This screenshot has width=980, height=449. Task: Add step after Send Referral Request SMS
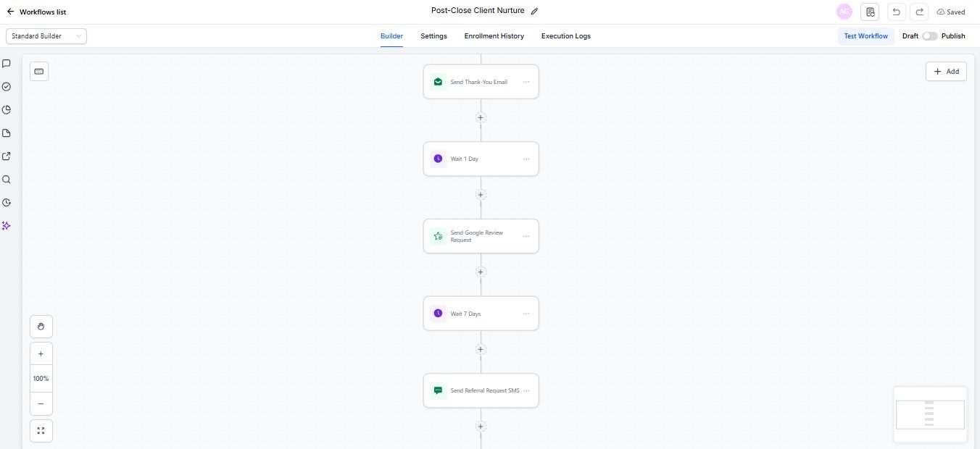click(481, 427)
